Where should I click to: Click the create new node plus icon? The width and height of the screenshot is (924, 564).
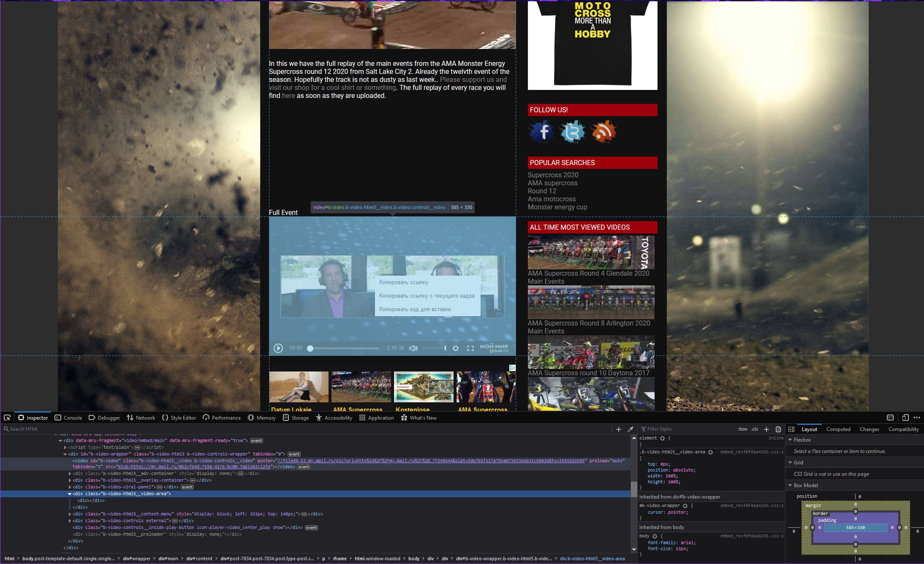619,429
